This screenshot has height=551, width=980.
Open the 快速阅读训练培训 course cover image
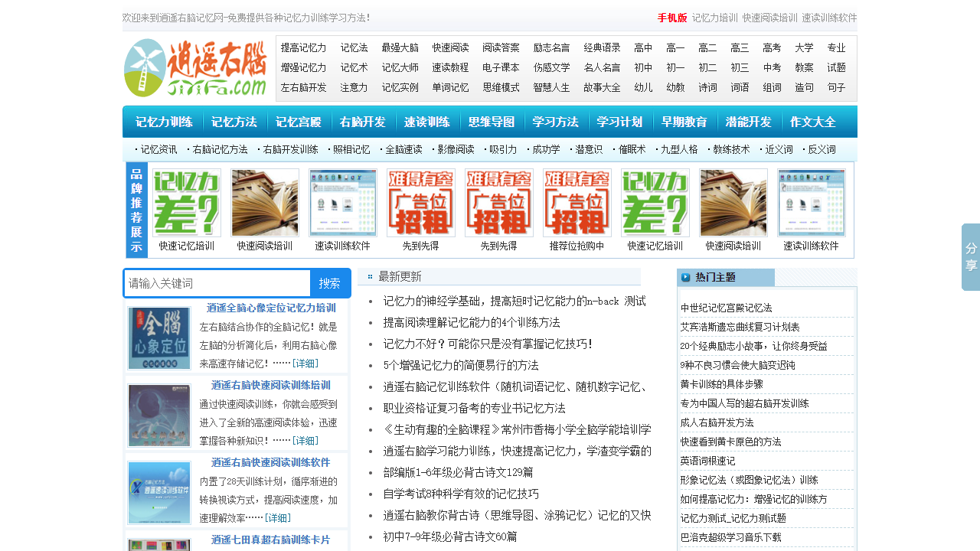159,416
